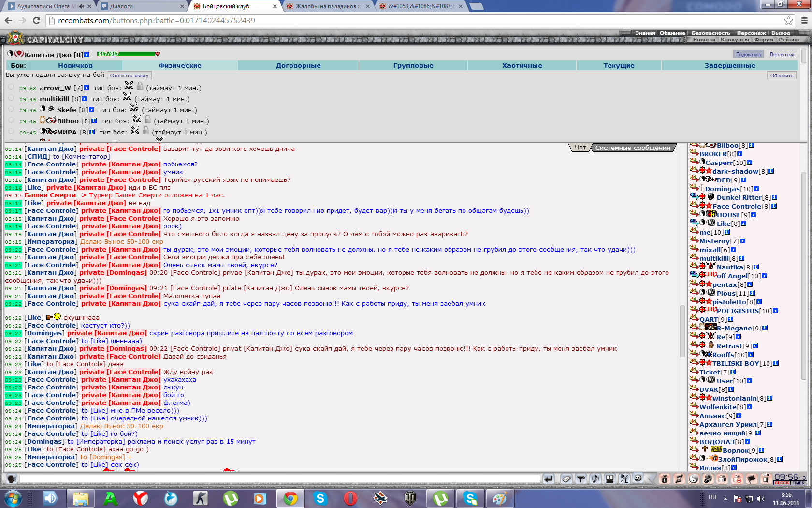The height and width of the screenshot is (508, 812).
Task: Select radio button for multikilll fight request
Action: [11, 98]
